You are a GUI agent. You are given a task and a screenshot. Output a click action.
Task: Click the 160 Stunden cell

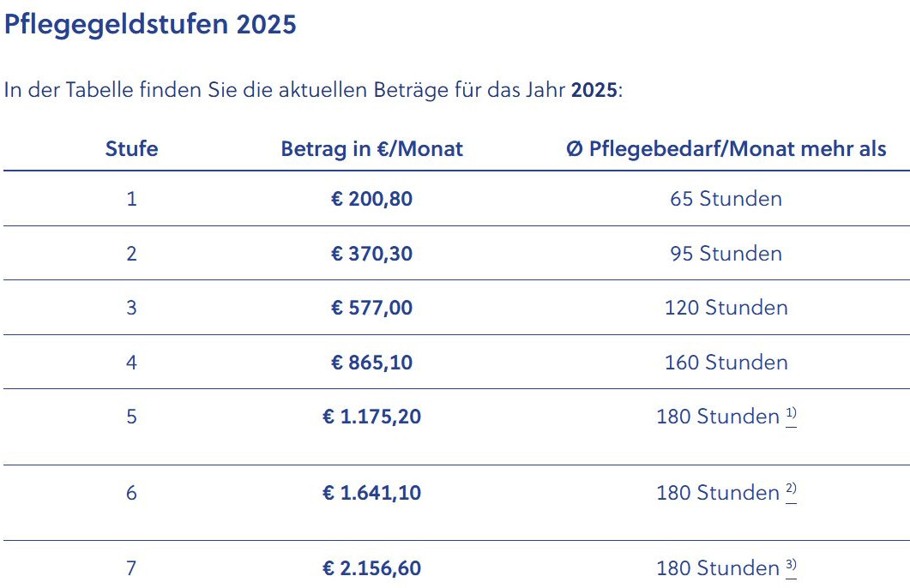click(726, 363)
